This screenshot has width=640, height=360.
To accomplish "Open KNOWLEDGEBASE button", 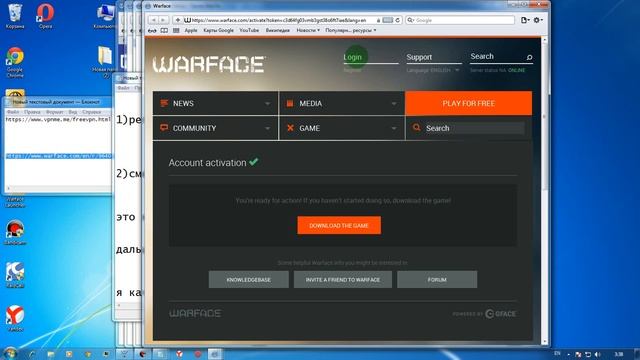I will [249, 280].
